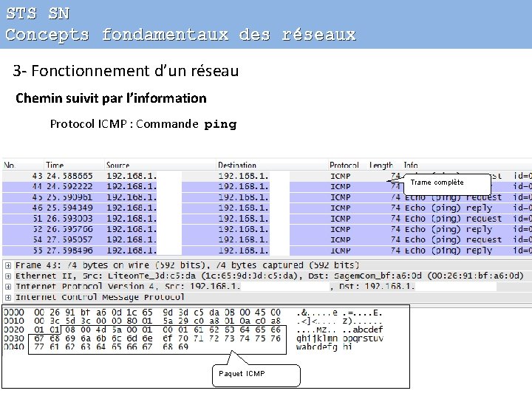This screenshot has height=399, width=532.
Task: Click the 'STS SN' banner text
Action: tap(38, 13)
